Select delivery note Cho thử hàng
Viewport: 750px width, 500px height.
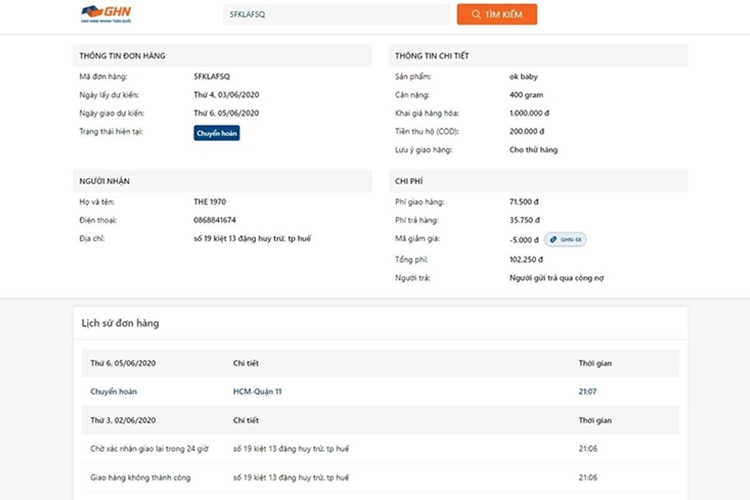pyautogui.click(x=533, y=150)
